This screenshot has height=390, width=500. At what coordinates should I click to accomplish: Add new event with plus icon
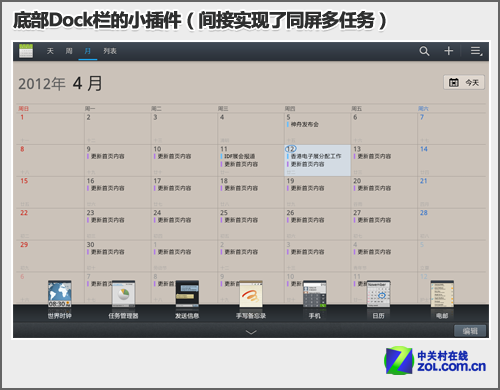coord(449,51)
